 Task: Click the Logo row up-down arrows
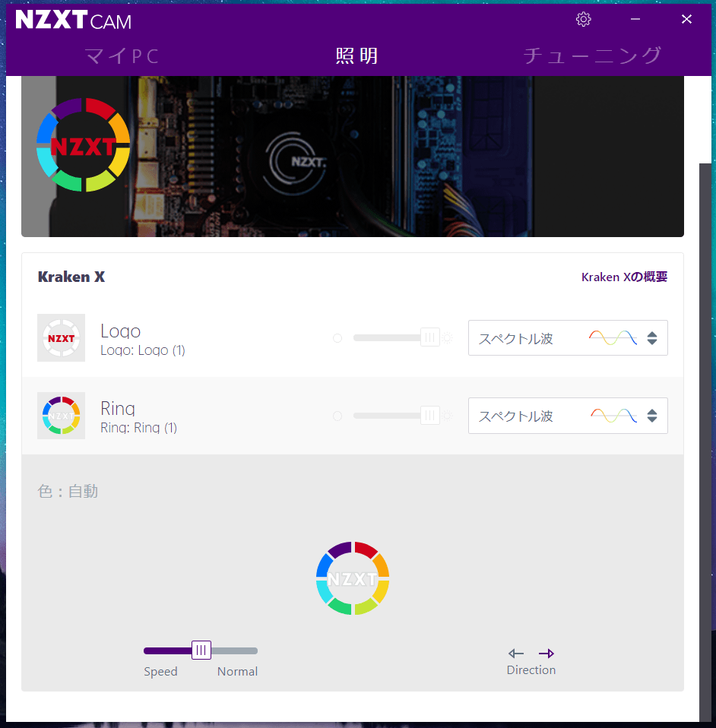[652, 338]
